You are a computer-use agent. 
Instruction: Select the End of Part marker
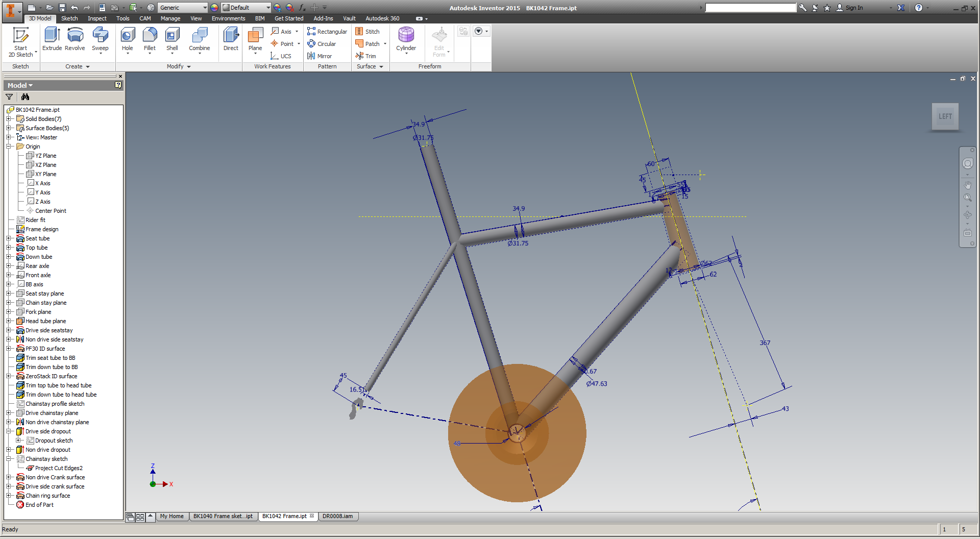[x=39, y=505]
